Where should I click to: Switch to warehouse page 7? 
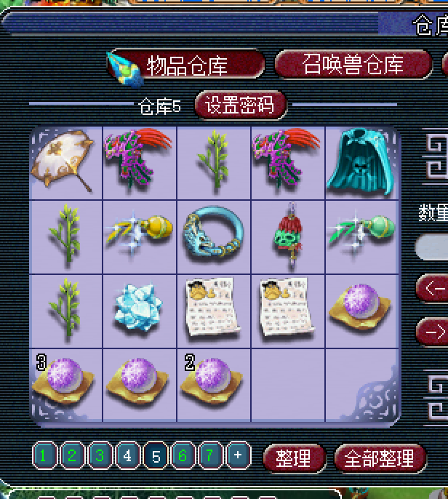point(210,455)
